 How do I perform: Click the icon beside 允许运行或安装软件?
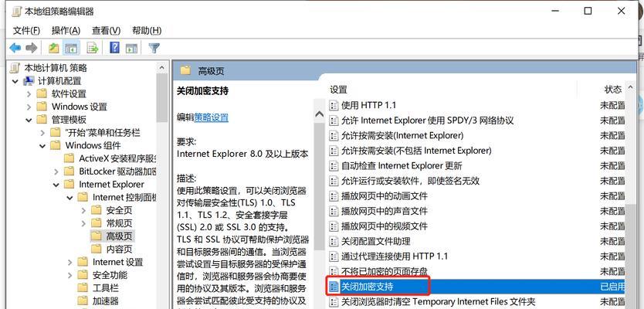point(334,181)
